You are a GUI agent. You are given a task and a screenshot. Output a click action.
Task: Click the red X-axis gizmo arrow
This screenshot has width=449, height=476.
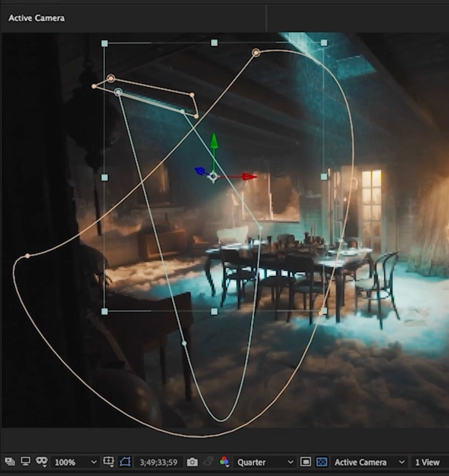(249, 177)
